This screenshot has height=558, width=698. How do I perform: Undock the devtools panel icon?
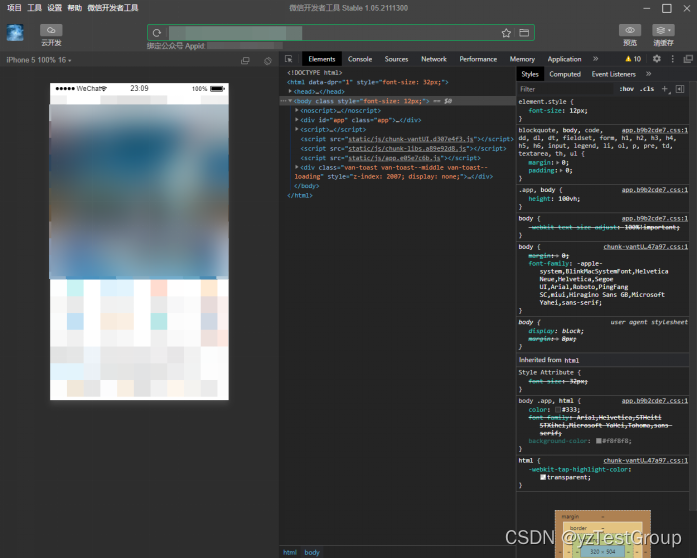(688, 59)
